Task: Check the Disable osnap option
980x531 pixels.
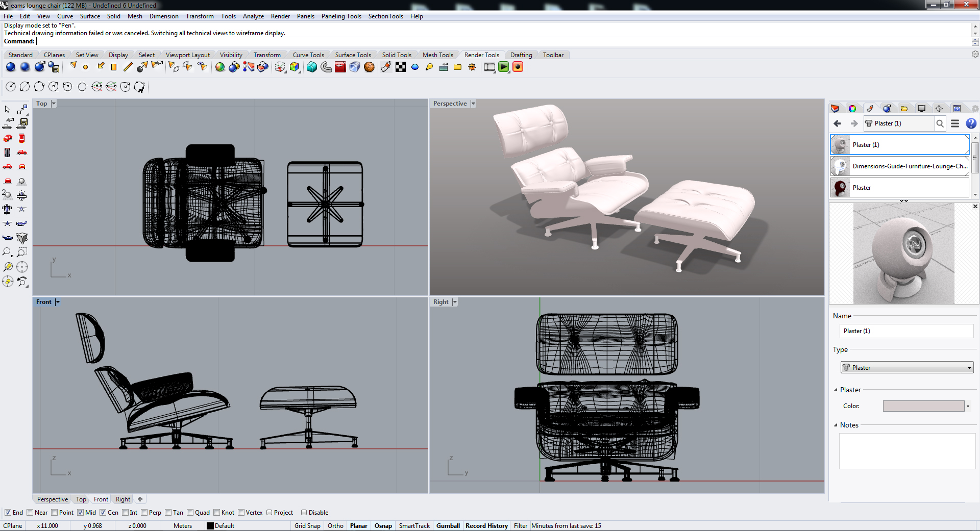Action: point(304,513)
